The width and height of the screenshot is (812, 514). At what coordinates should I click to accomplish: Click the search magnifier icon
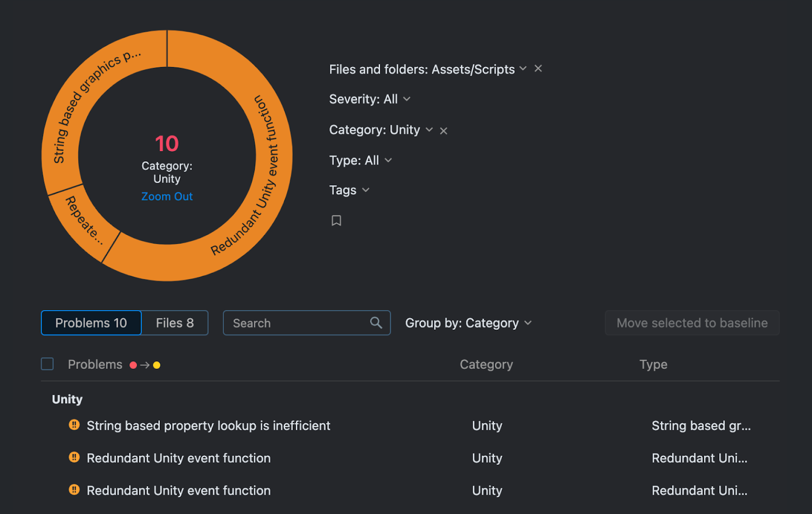click(x=376, y=323)
